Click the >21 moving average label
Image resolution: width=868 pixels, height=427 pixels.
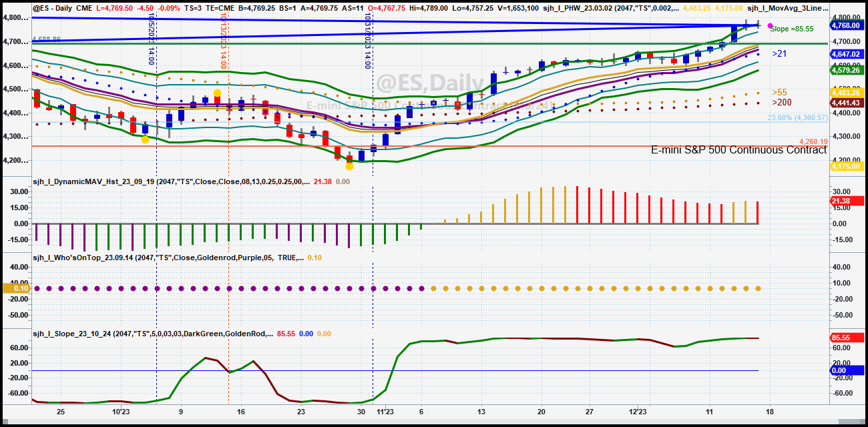[779, 53]
